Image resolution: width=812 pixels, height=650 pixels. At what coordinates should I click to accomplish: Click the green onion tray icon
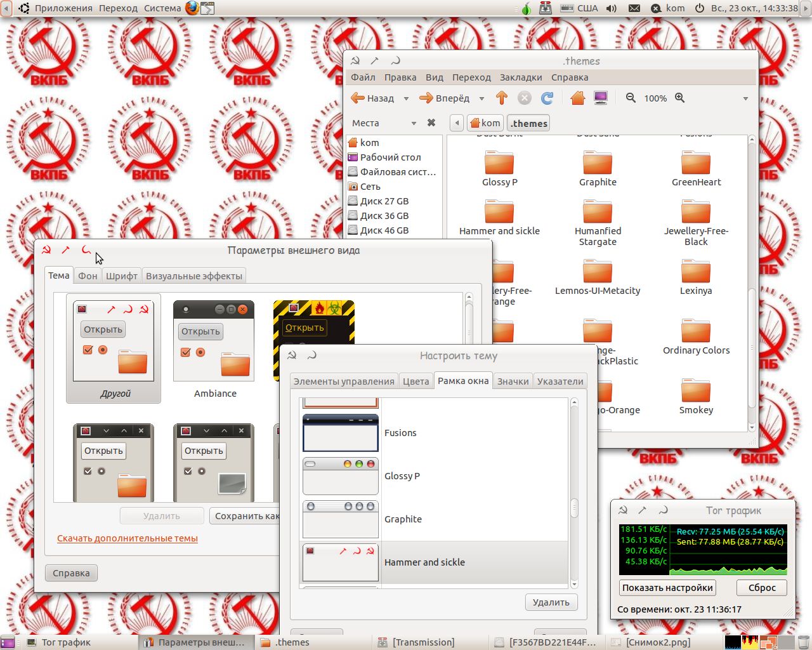coord(526,8)
